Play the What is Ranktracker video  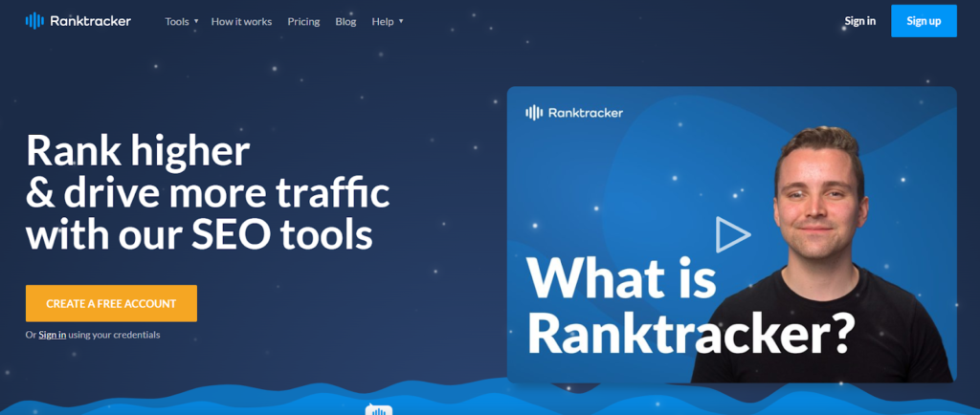(x=732, y=234)
